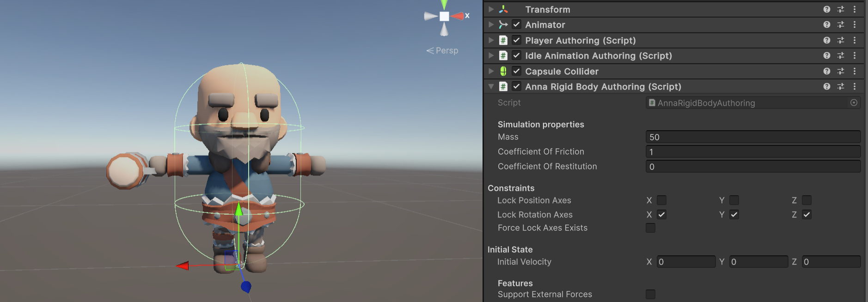This screenshot has height=302, width=868.
Task: Open help for Idle Animation Authoring
Action: click(827, 55)
